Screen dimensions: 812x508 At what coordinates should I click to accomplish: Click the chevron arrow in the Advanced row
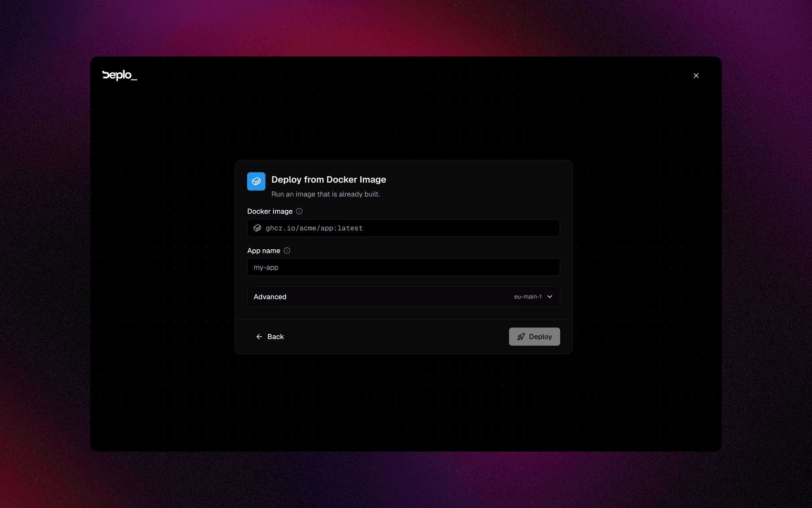pyautogui.click(x=550, y=297)
